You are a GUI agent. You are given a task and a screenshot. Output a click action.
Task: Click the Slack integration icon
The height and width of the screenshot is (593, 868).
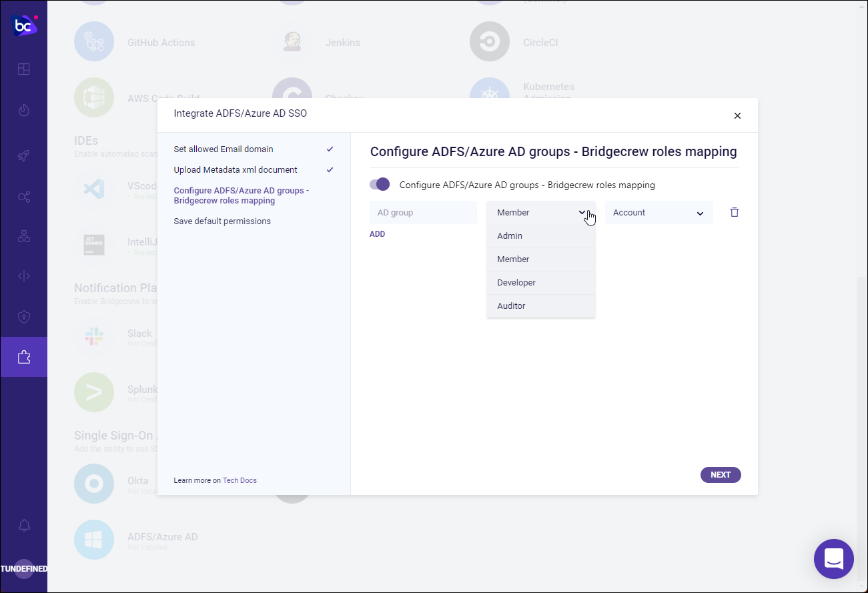point(93,336)
